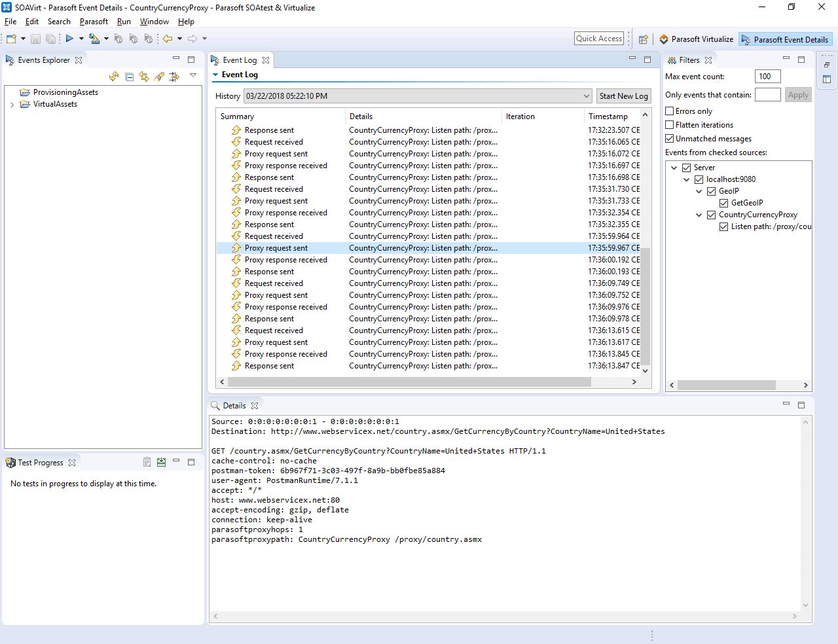Click the globe import traffic toolbar icon
The height and width of the screenshot is (644, 838).
coord(94,39)
